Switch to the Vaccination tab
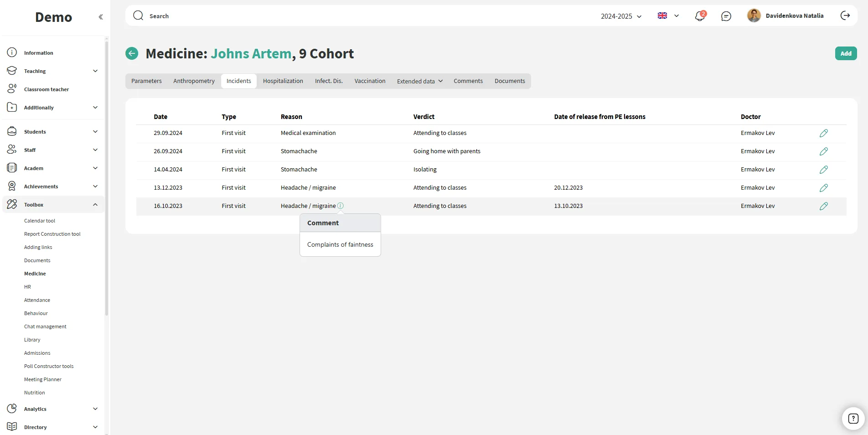Image resolution: width=868 pixels, height=435 pixels. click(370, 81)
